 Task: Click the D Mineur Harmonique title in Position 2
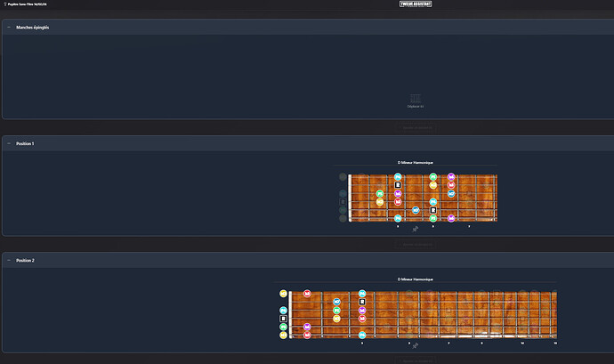click(415, 279)
